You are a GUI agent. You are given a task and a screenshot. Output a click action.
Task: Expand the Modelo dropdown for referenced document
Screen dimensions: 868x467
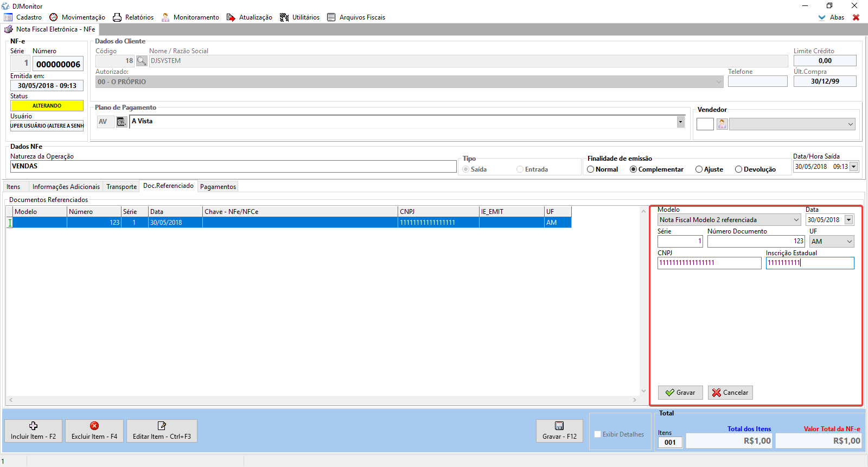pos(796,220)
